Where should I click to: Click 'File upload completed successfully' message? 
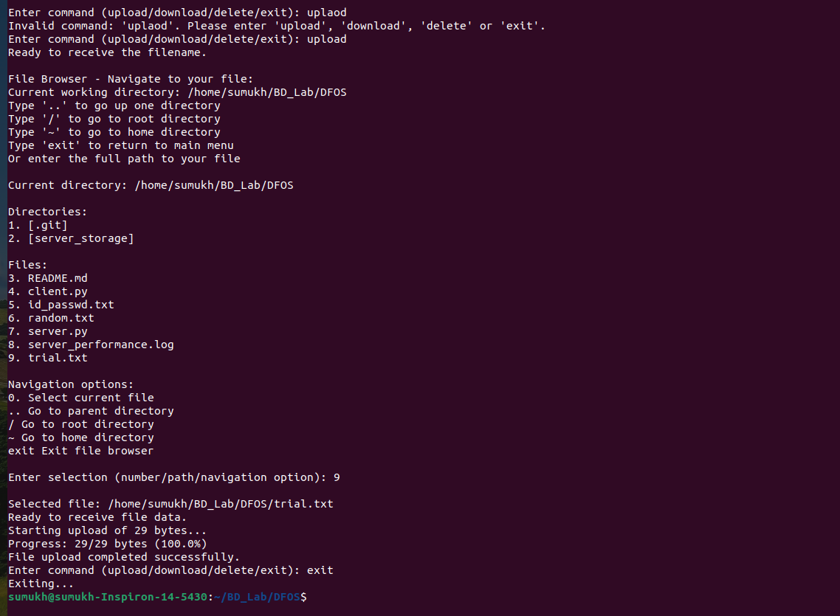124,557
